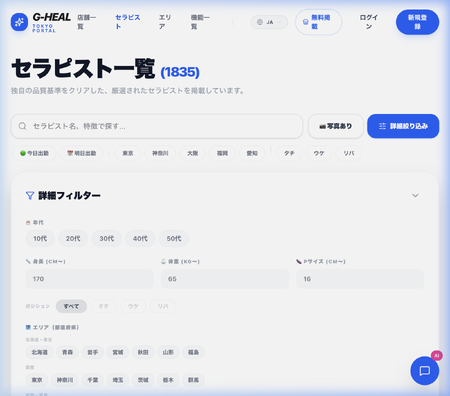Screen dimensions: 450x396
Task: Select the 神奈川 chip under the search bar
Action: click(160, 153)
